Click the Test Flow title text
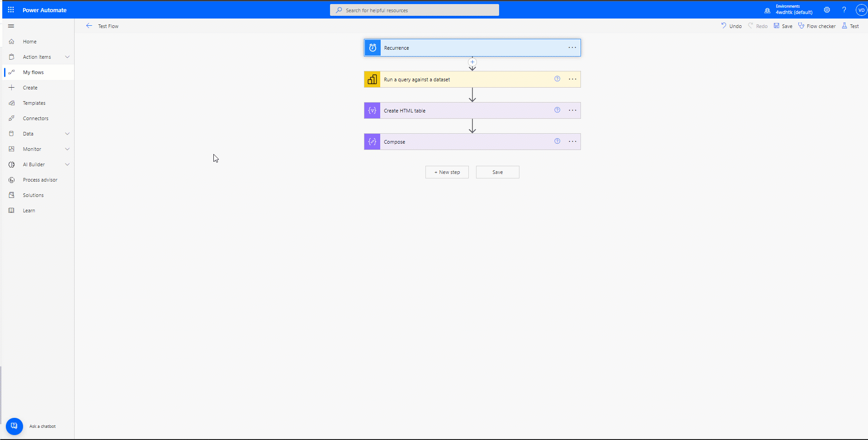The height and width of the screenshot is (440, 868). point(108,26)
